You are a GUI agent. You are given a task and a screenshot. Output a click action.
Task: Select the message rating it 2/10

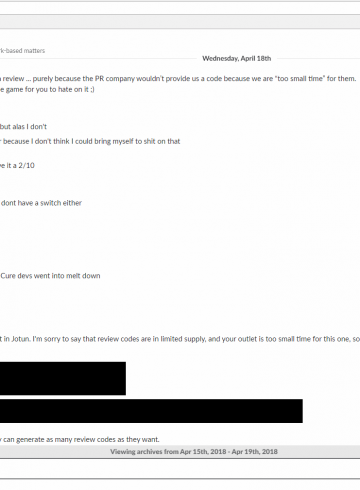(x=17, y=165)
